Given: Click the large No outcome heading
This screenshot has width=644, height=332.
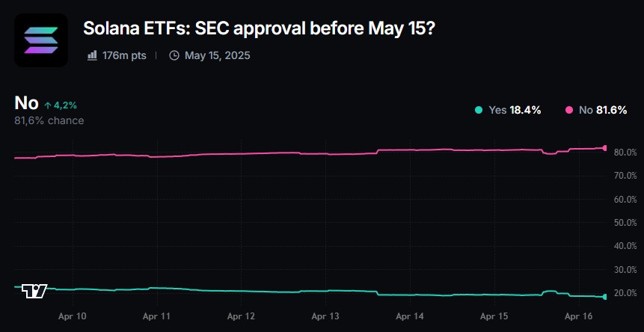Looking at the screenshot, I should point(26,103).
